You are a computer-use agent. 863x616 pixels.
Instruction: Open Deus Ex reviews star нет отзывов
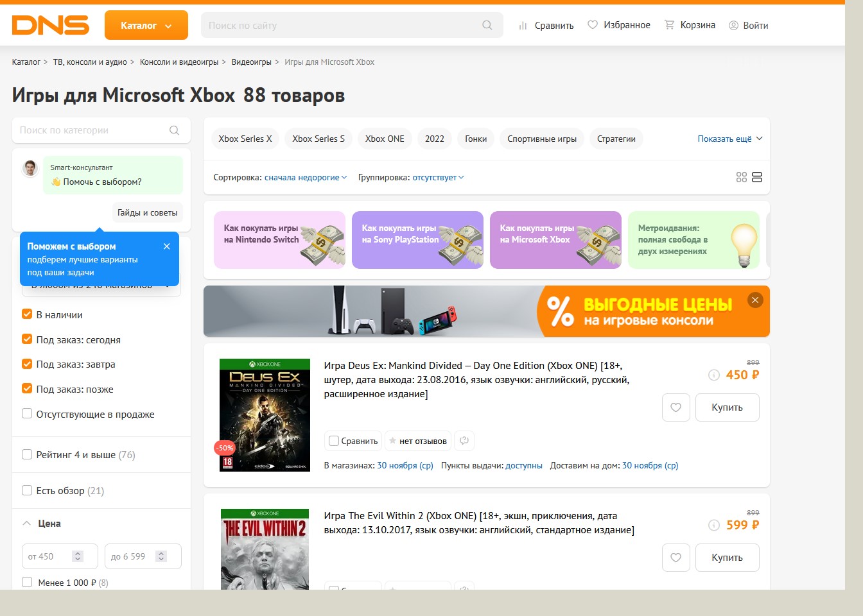(417, 441)
